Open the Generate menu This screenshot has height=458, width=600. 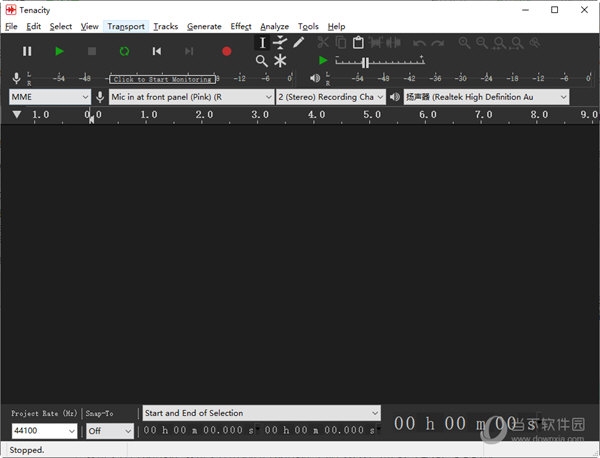click(204, 26)
